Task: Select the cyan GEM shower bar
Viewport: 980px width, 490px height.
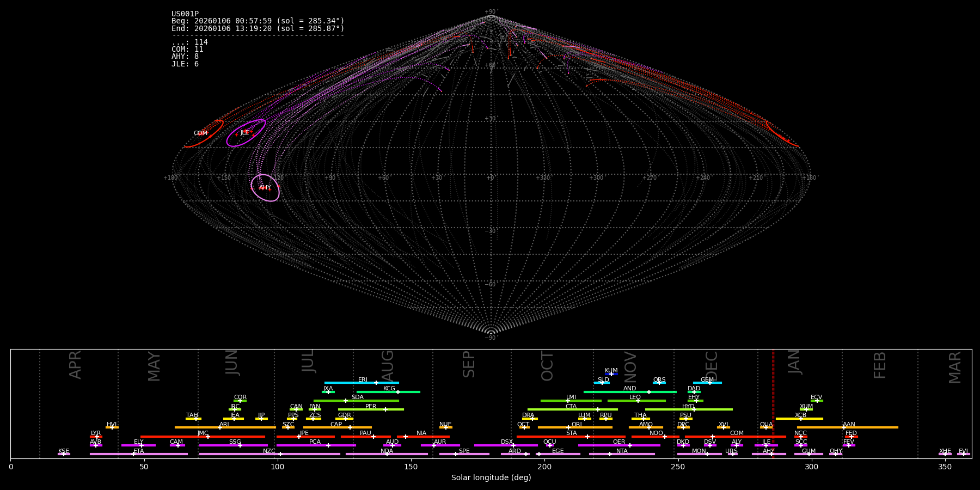Action: (707, 383)
